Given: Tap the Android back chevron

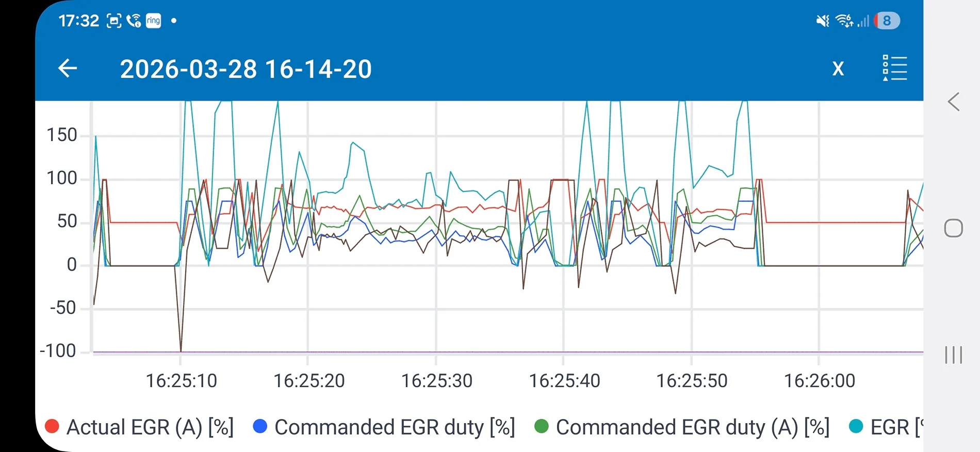Looking at the screenshot, I should [x=954, y=102].
